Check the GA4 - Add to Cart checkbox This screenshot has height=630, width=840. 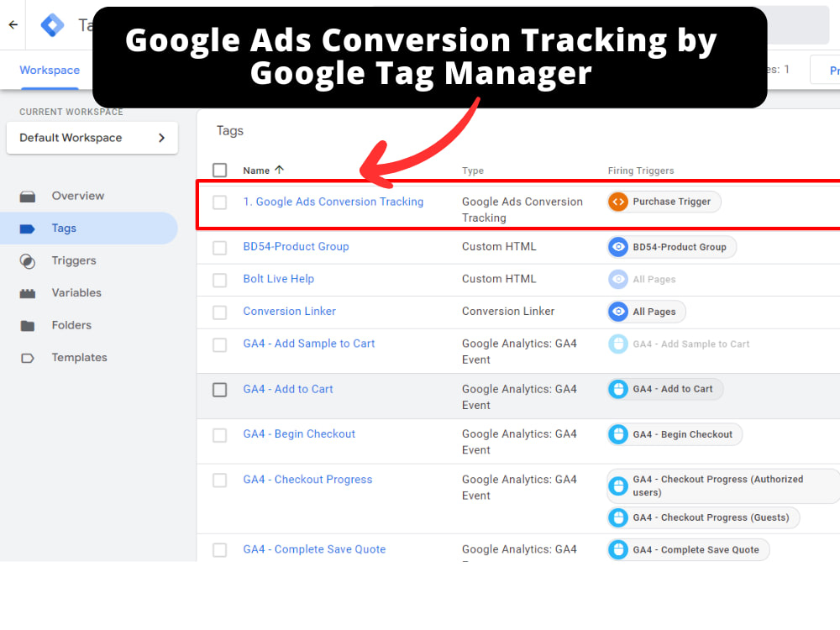[219, 390]
